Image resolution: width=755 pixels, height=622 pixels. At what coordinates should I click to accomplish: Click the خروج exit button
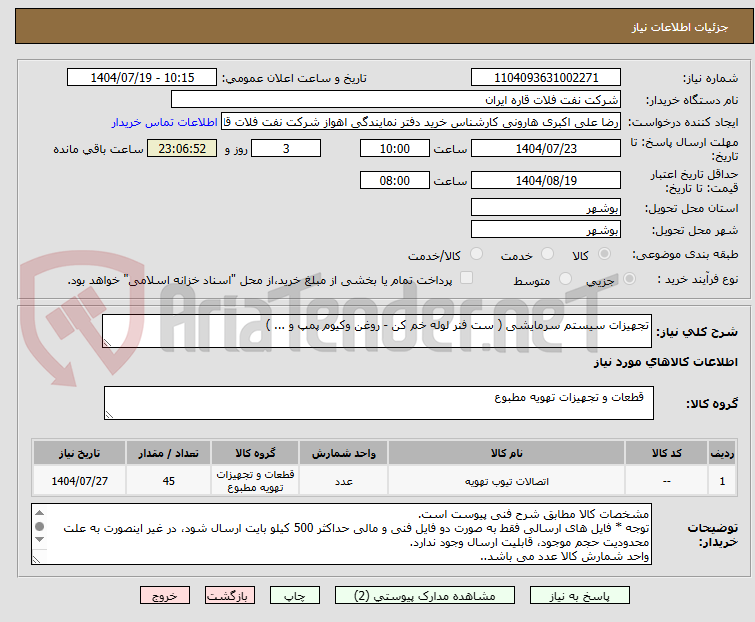coord(165,595)
